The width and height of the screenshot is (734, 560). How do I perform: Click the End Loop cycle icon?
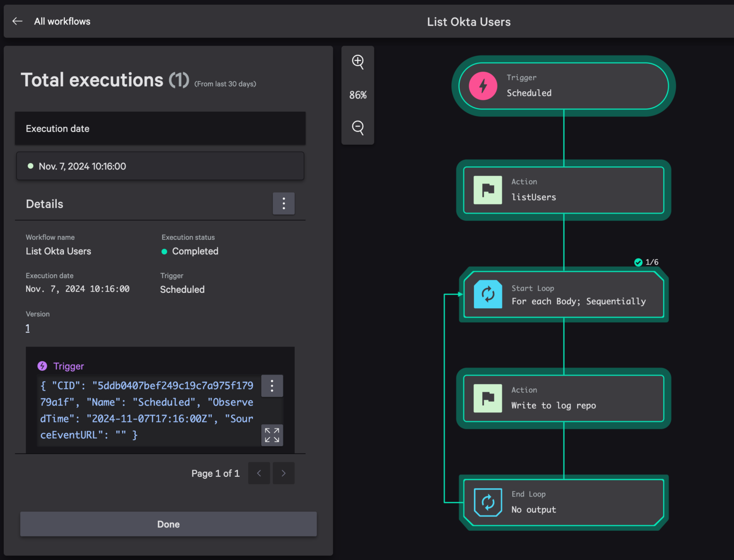coord(487,502)
